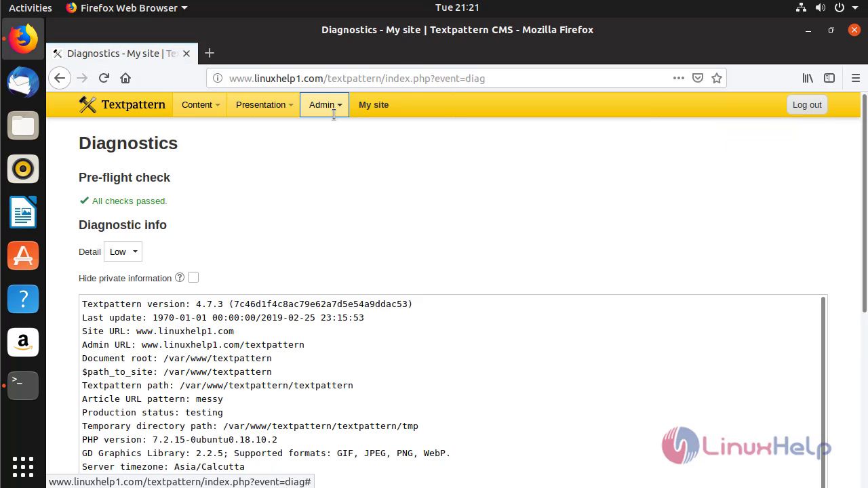Viewport: 868px width, 488px height.
Task: Select the Diagnostics - My site tab
Action: [122, 53]
